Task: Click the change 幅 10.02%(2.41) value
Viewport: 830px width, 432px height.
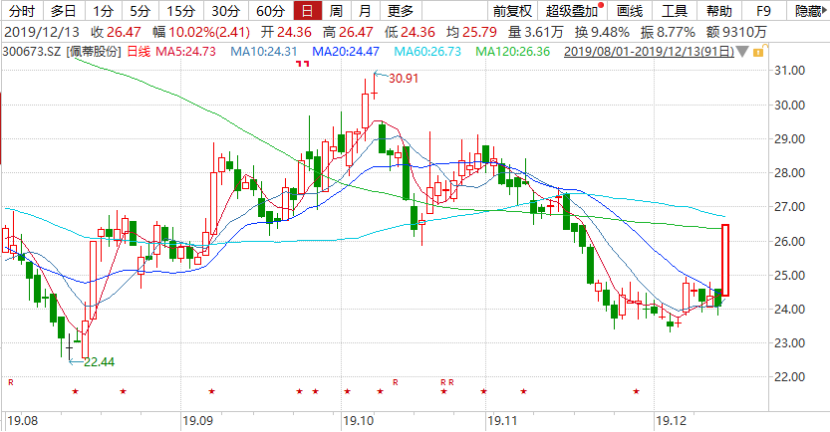Action: (x=202, y=32)
